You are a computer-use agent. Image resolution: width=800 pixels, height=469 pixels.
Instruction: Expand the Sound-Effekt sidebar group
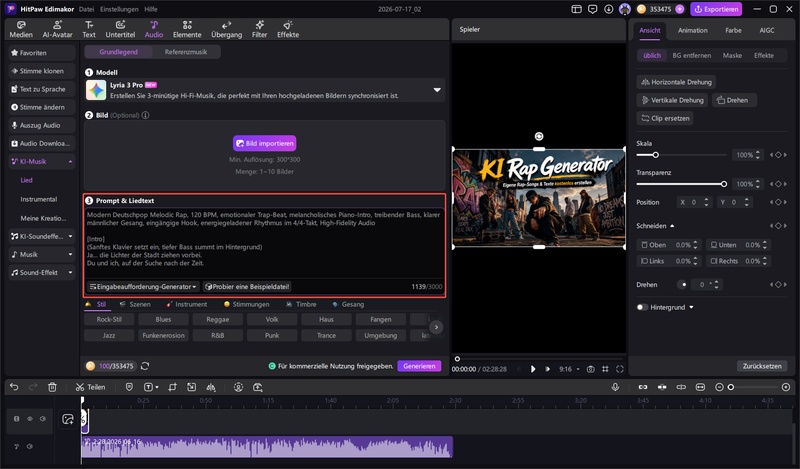point(70,273)
